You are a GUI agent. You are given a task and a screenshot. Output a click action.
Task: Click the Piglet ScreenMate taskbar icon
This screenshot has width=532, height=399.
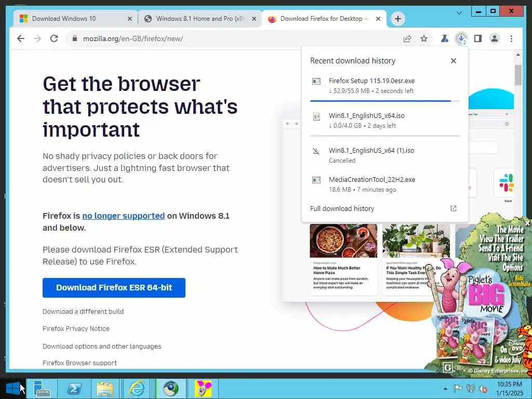(x=203, y=389)
